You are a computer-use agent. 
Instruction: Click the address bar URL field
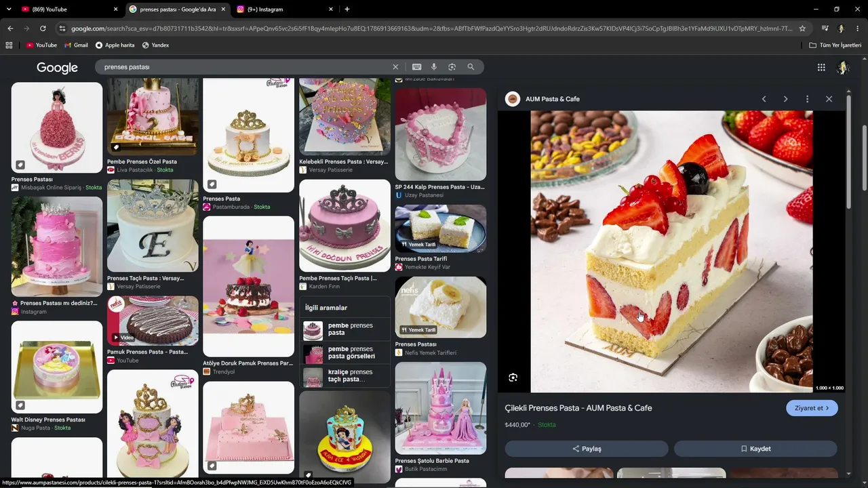pos(431,28)
